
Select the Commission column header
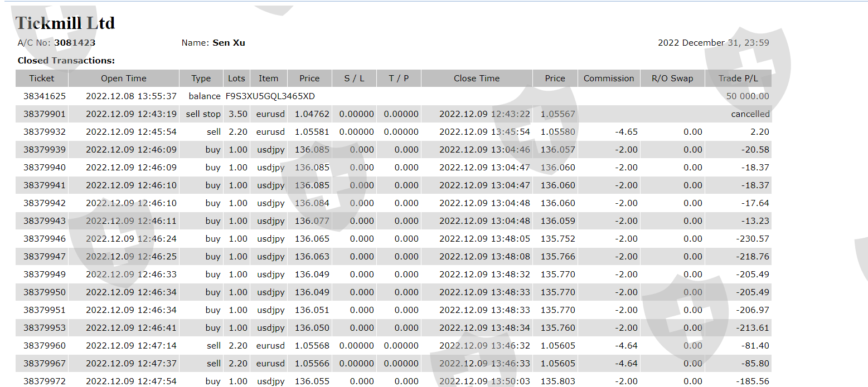tap(609, 79)
